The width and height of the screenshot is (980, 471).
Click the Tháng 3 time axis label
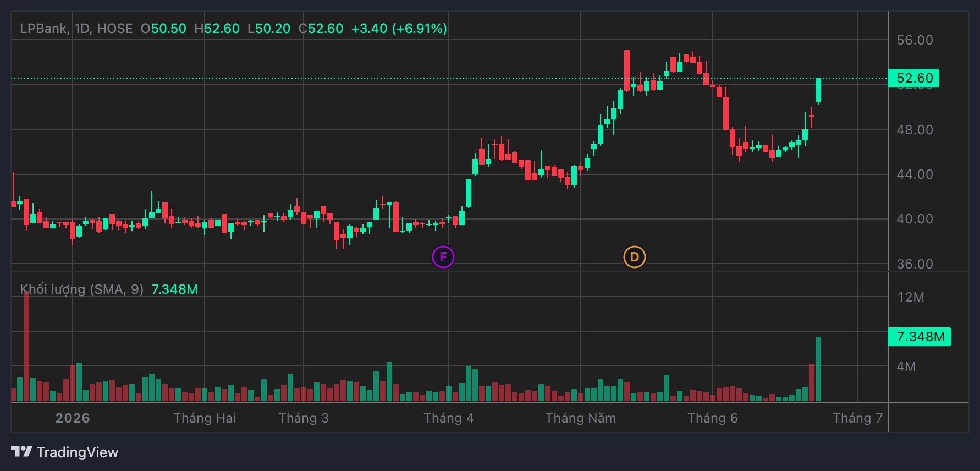tap(304, 418)
